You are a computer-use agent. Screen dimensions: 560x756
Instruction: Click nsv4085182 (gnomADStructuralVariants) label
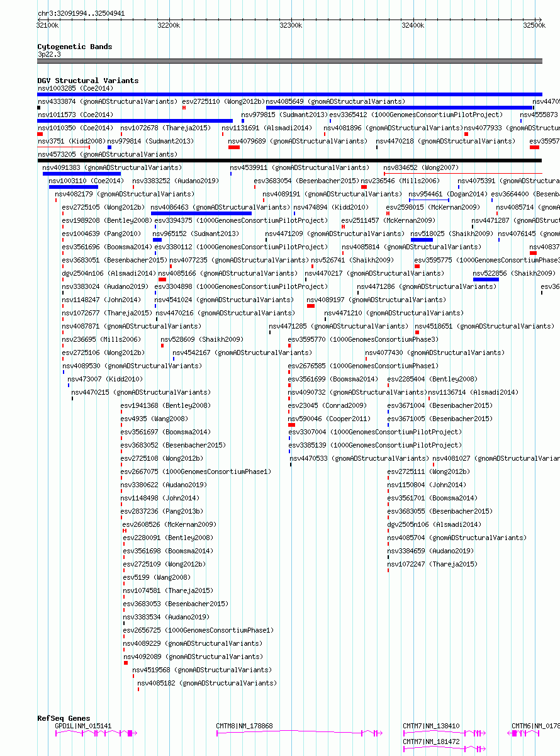[207, 683]
